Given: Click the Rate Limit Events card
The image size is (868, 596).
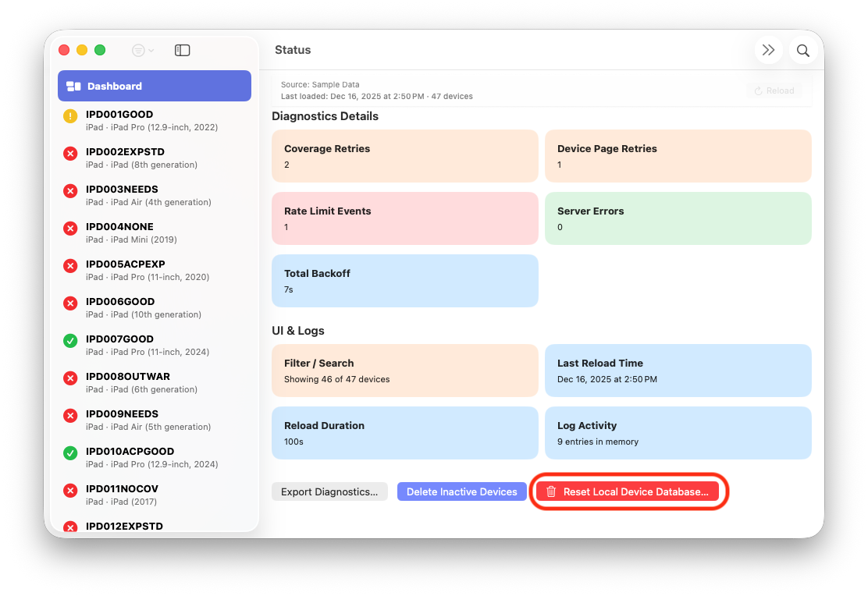Looking at the screenshot, I should tap(404, 218).
